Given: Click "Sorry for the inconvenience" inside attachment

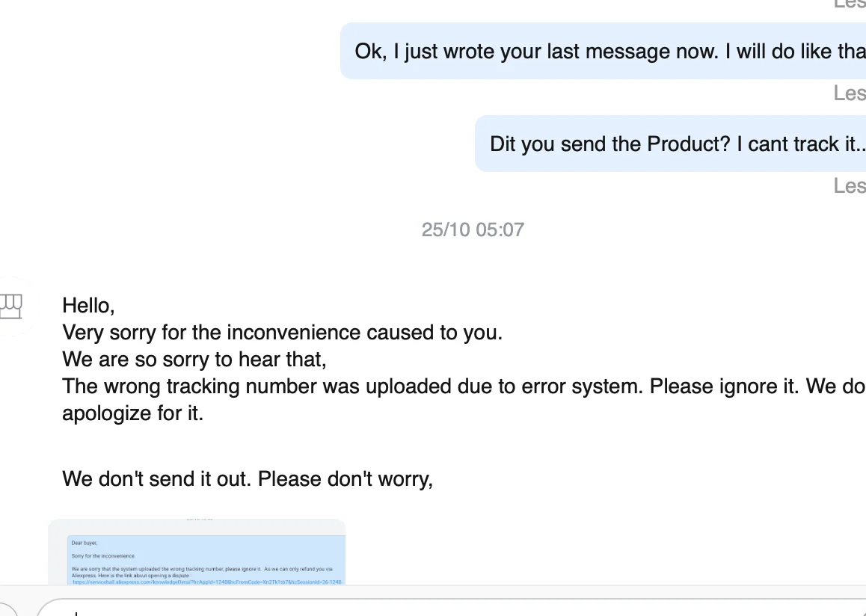Looking at the screenshot, I should click(103, 556).
